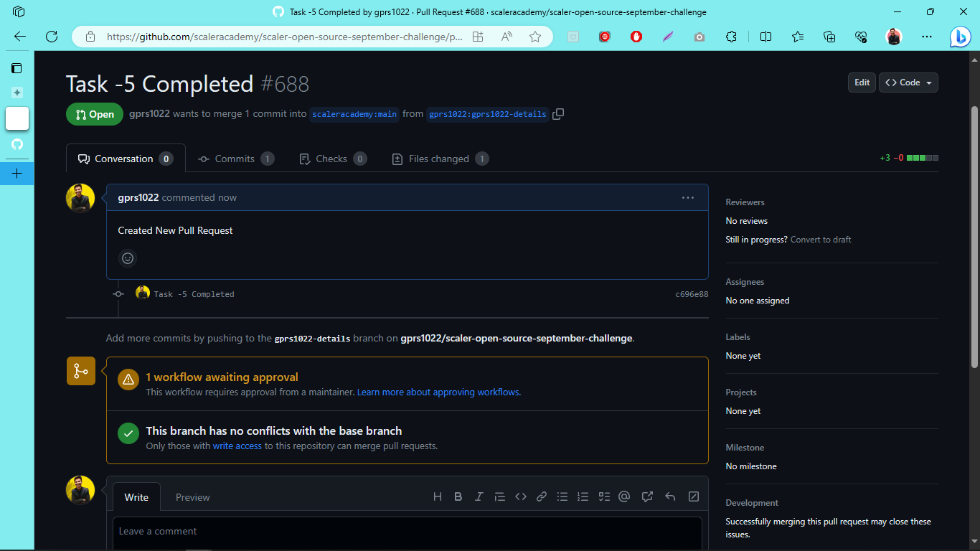The height and width of the screenshot is (551, 980).
Task: Open the Files changed tab
Action: (x=440, y=159)
